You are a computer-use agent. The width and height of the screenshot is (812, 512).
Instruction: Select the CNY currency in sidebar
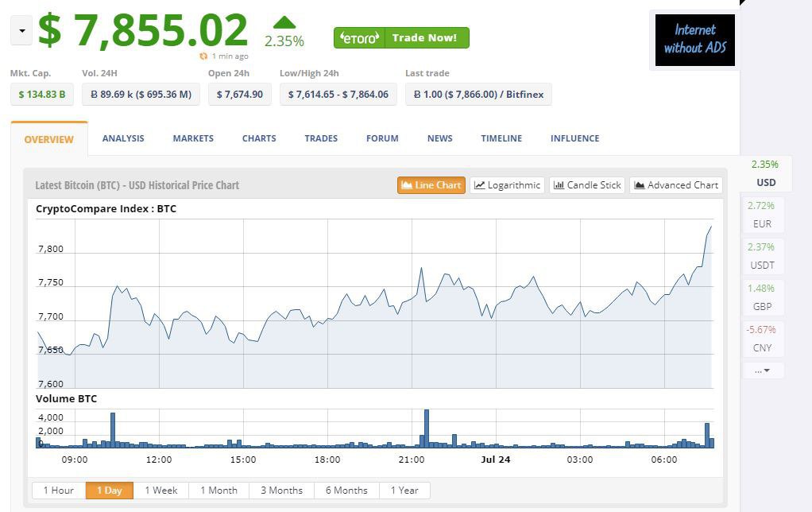tap(762, 339)
